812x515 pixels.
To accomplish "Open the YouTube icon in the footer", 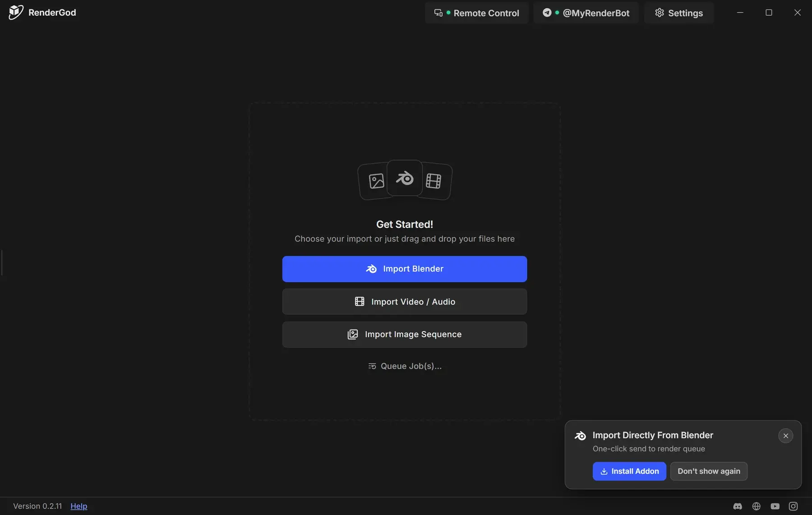I will point(775,506).
